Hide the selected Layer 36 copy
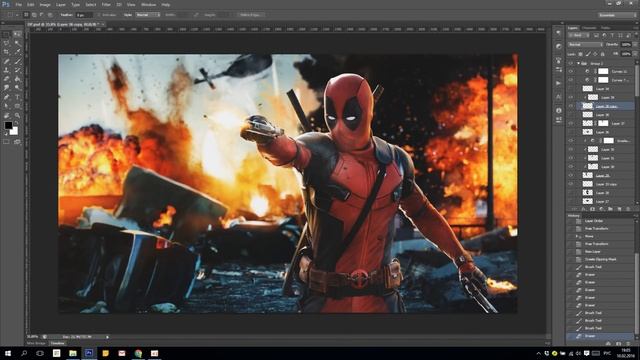This screenshot has height=360, width=640. click(x=571, y=106)
